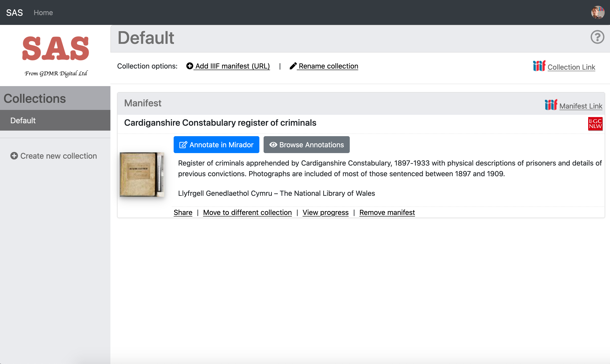Click the register description paragraph
The height and width of the screenshot is (364, 610).
click(x=390, y=168)
